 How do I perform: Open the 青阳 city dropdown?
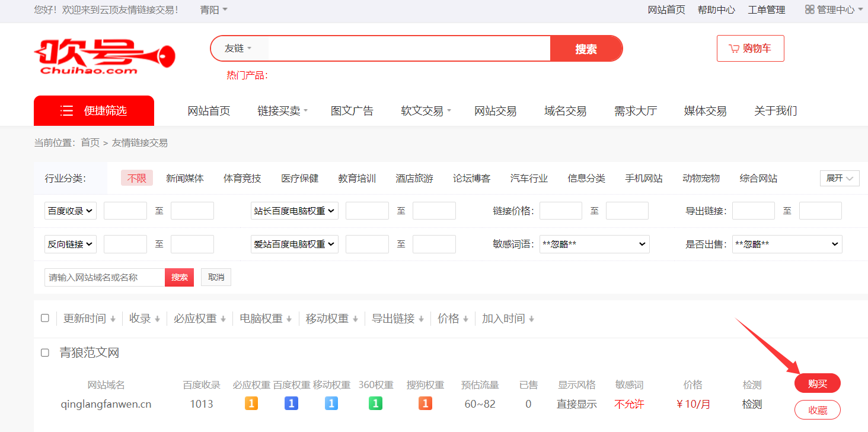click(x=213, y=9)
